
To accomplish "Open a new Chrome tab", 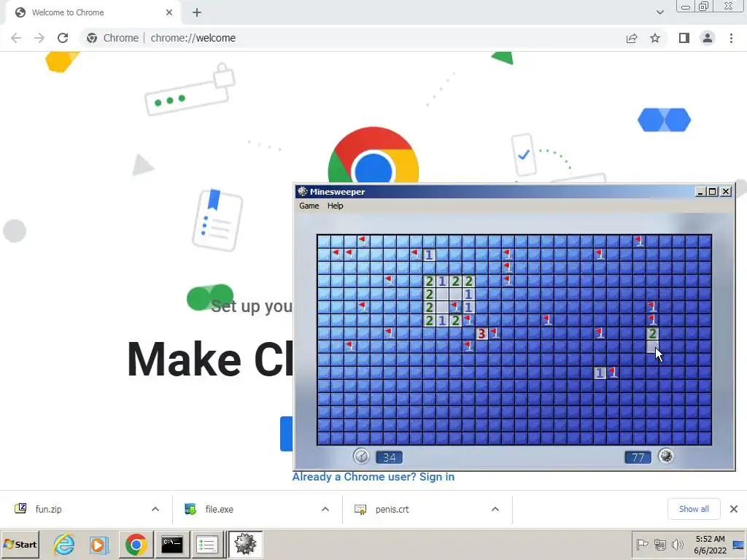I will [x=197, y=12].
